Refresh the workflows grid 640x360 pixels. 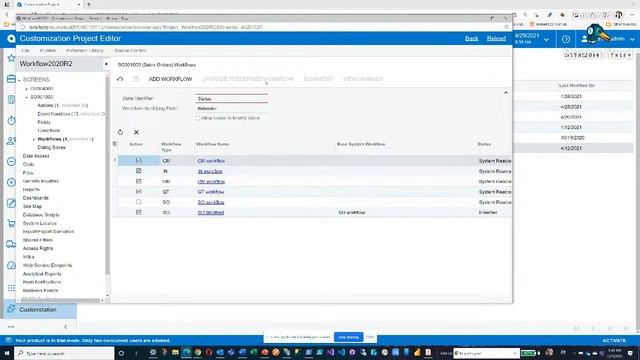click(120, 132)
